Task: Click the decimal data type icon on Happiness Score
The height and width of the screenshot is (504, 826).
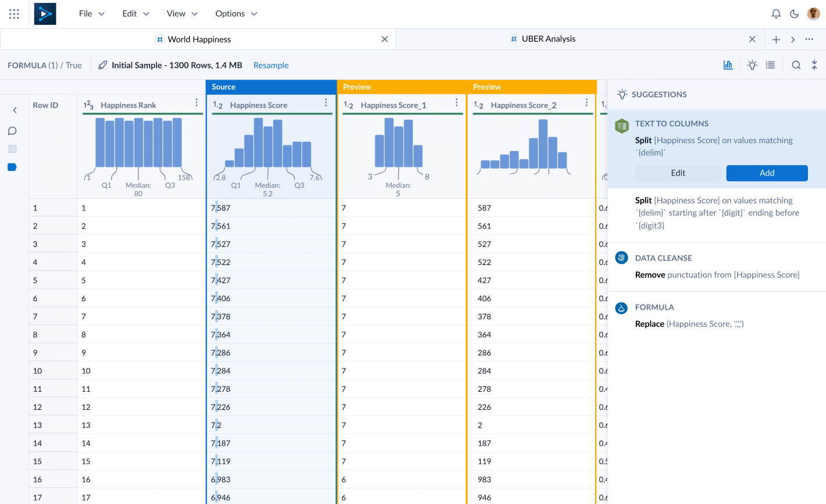Action: point(219,105)
